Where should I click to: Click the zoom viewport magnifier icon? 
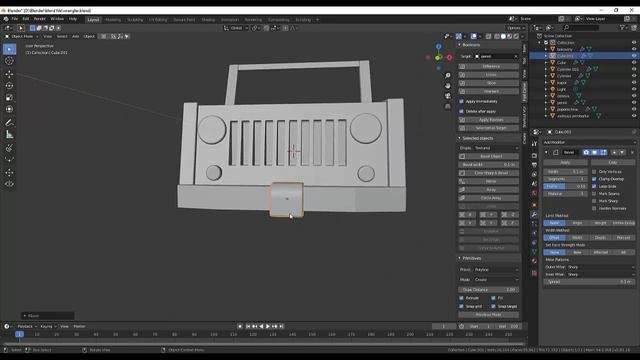pyautogui.click(x=448, y=76)
